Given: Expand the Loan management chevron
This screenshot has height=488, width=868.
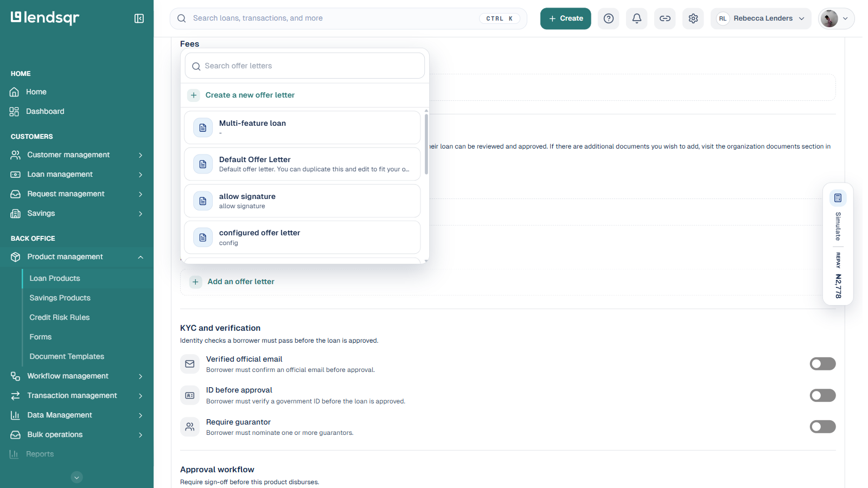Looking at the screenshot, I should pos(141,175).
